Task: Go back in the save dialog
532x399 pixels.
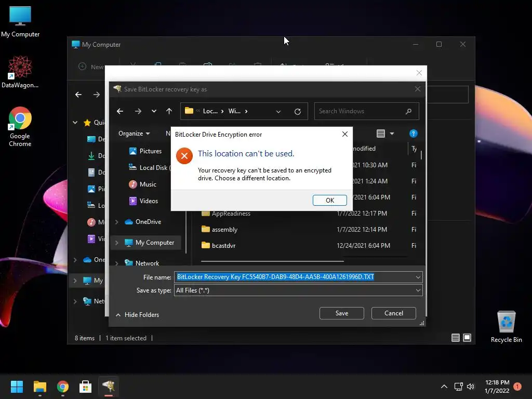Action: click(120, 111)
